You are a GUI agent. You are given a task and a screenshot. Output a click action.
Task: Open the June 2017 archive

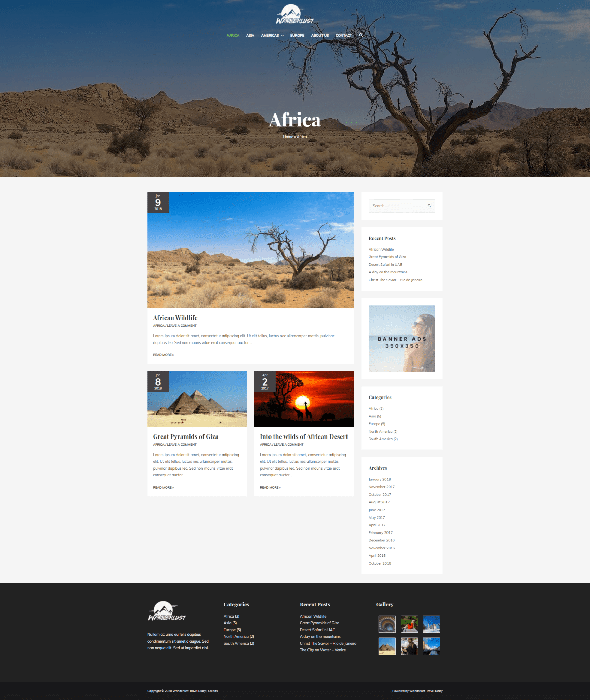click(377, 510)
